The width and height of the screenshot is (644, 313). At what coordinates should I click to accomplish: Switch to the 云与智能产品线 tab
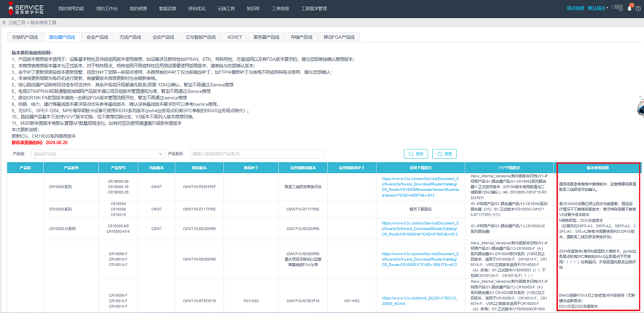coord(201,37)
